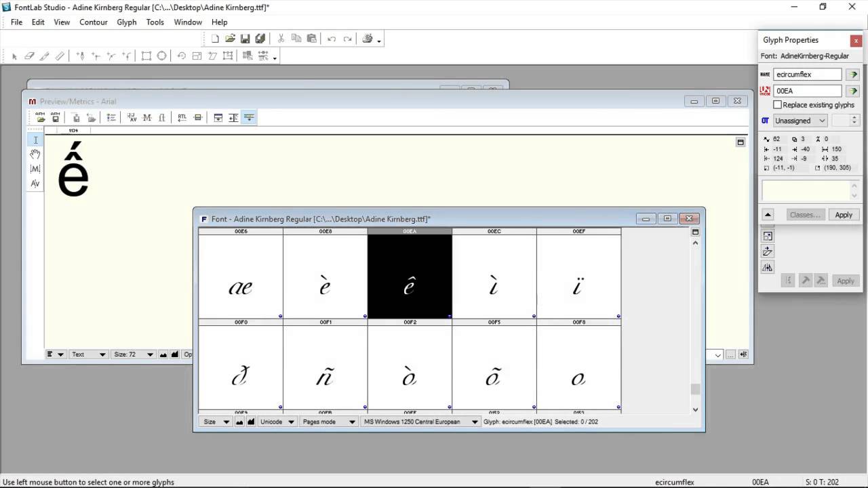Click the Undo arrow icon
This screenshot has width=868, height=488.
[332, 39]
